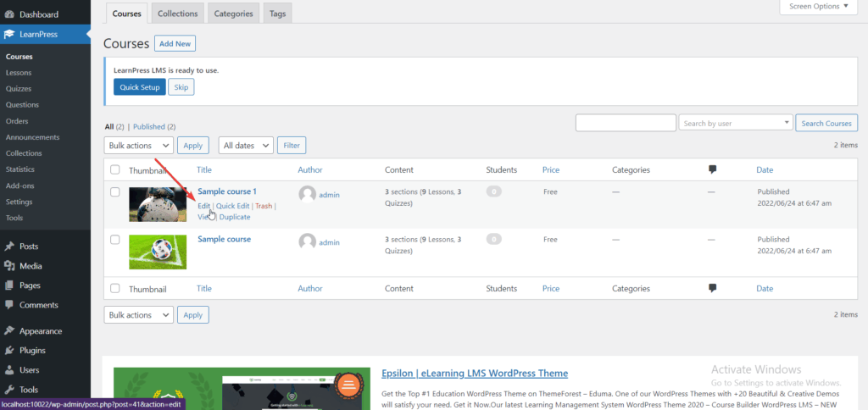Click the Skip button
The width and height of the screenshot is (868, 410).
pyautogui.click(x=181, y=87)
